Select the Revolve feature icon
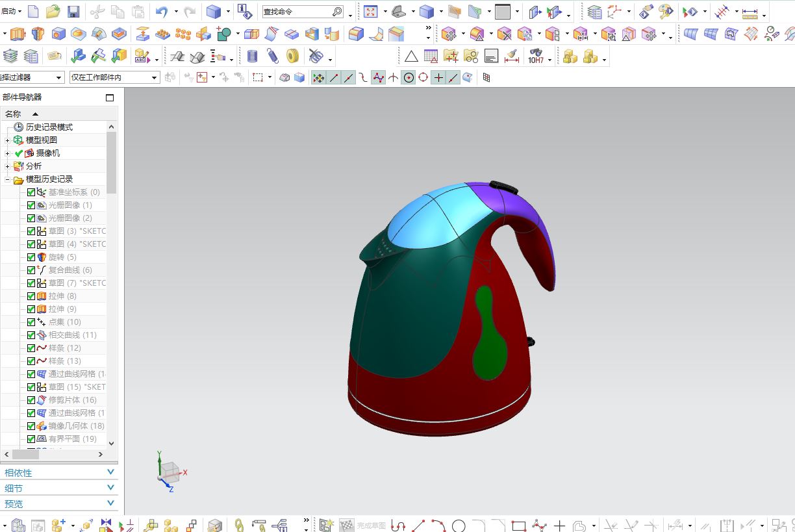This screenshot has height=532, width=795. coord(38,34)
